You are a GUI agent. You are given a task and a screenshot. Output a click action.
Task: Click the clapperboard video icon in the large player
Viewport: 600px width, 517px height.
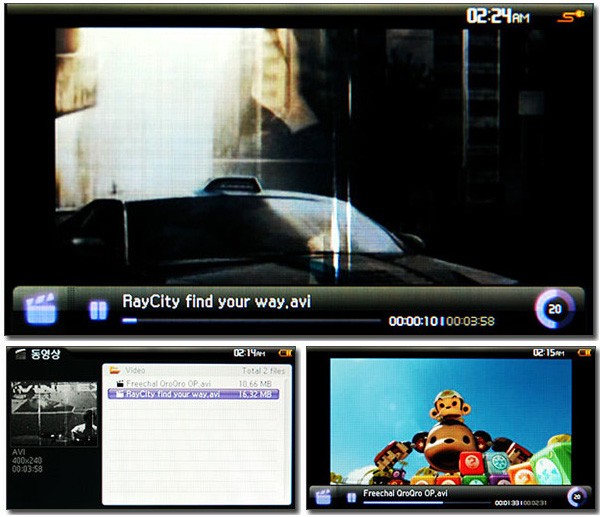click(x=41, y=309)
